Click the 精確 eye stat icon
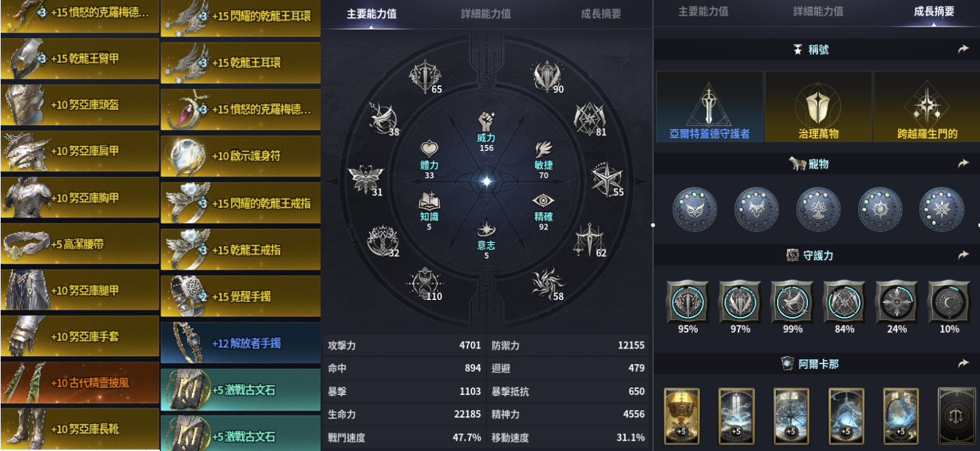The image size is (980, 451). [x=543, y=201]
